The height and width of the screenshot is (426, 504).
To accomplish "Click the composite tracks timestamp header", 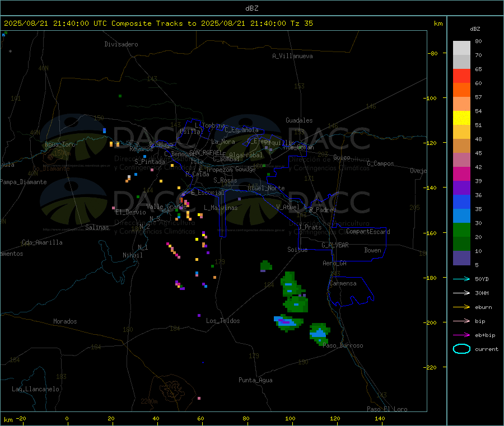I will [158, 23].
